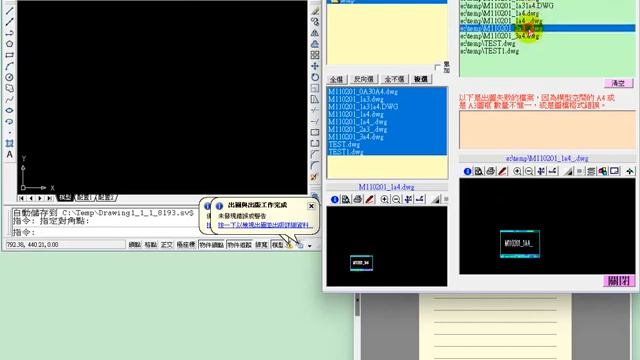The width and height of the screenshot is (640, 360).
Task: Select the Ellipse tool
Action: tap(9, 110)
